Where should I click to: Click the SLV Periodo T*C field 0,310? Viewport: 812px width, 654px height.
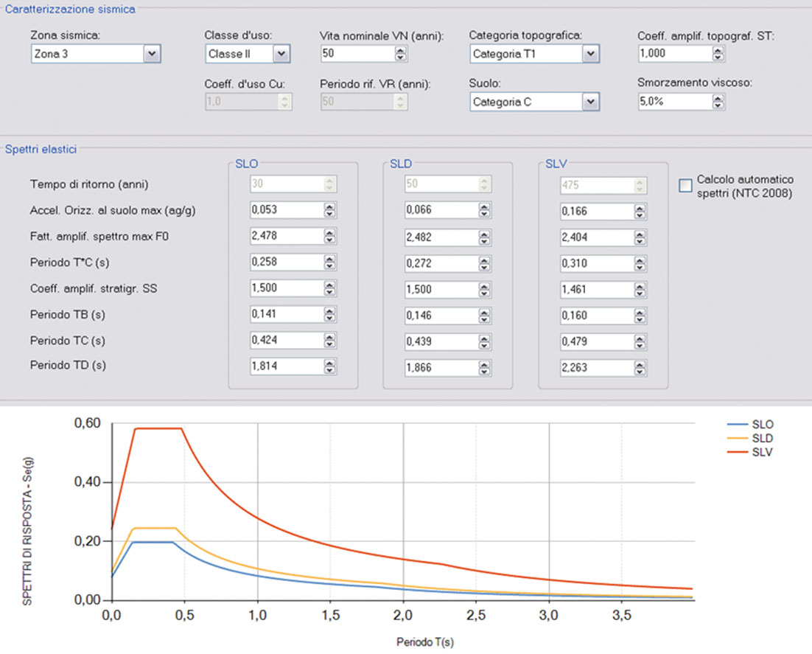tap(597, 264)
